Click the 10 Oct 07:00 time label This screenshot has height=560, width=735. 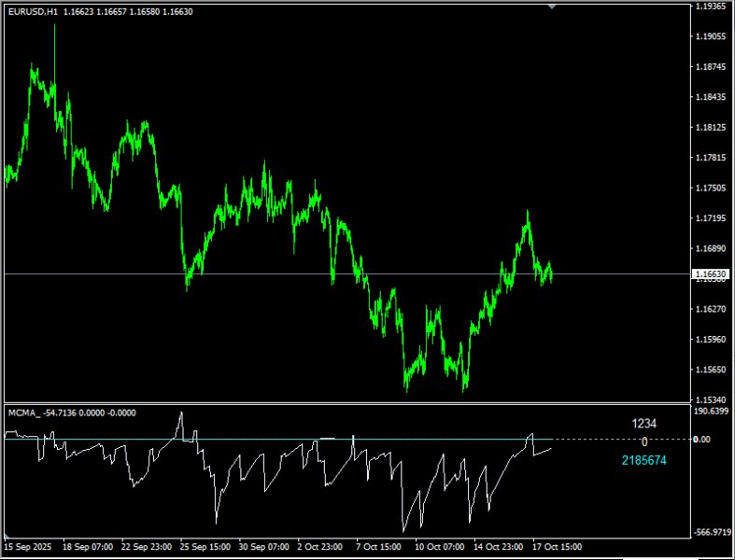440,547
